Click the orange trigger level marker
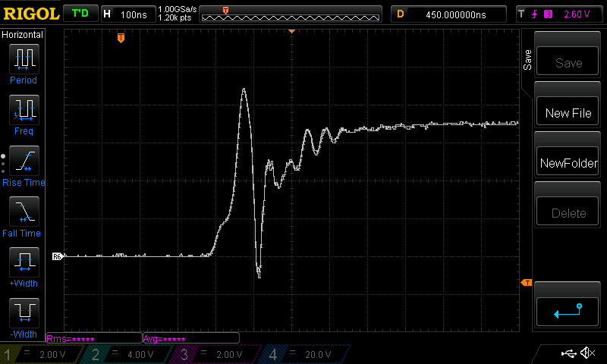The image size is (607, 364). [526, 283]
